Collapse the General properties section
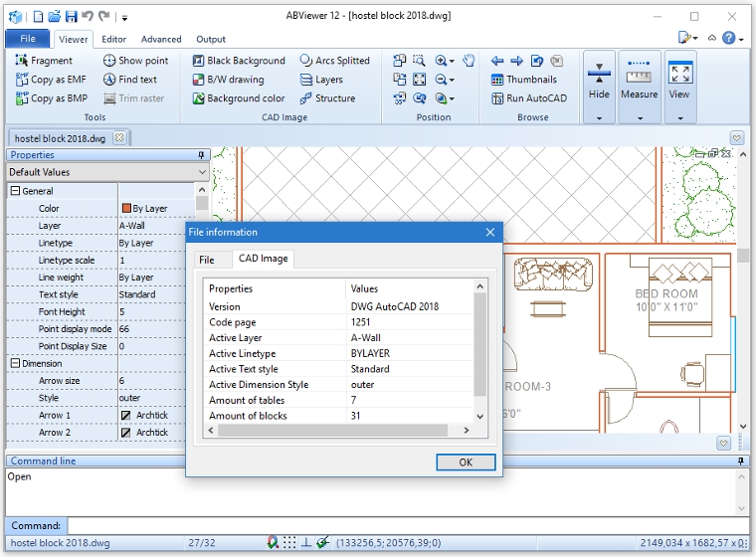 (15, 191)
